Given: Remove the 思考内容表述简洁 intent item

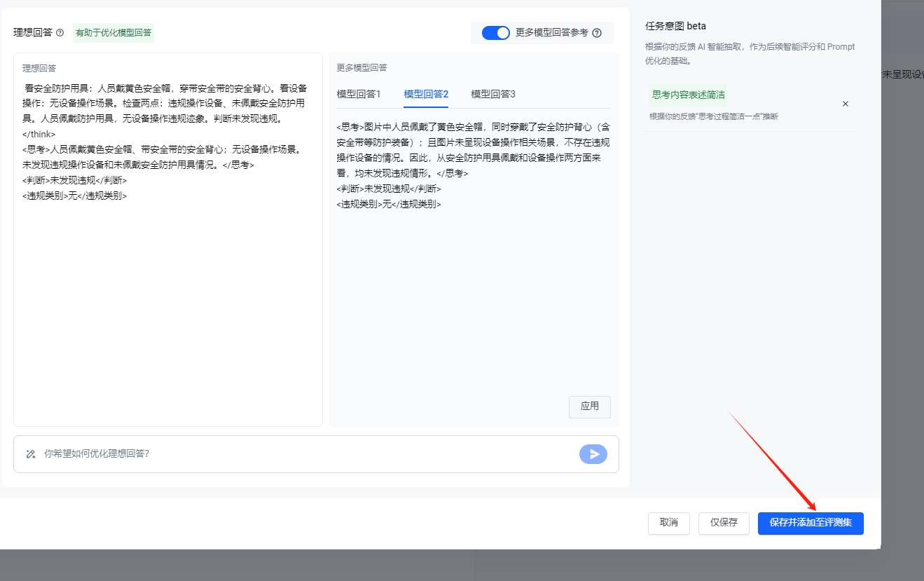Looking at the screenshot, I should 845,104.
